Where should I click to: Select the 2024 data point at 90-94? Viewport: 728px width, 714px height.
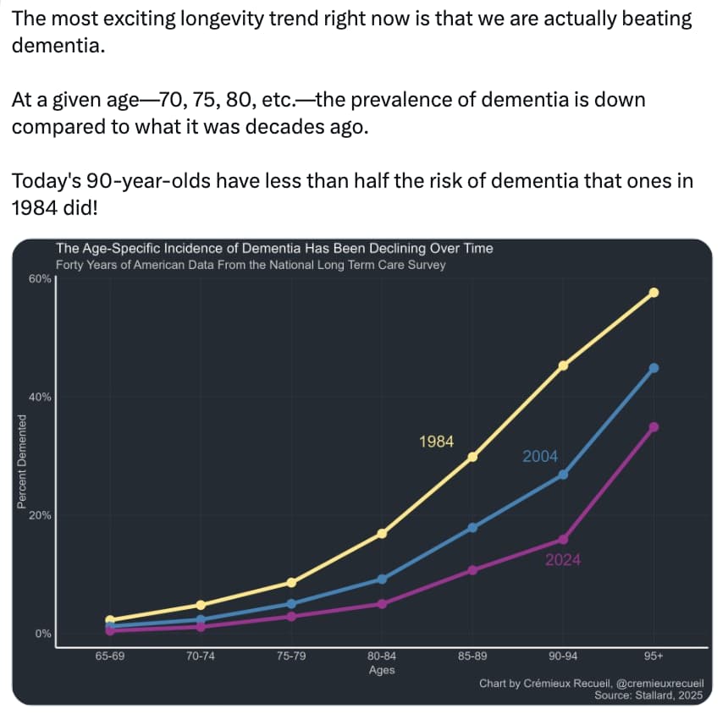click(563, 540)
